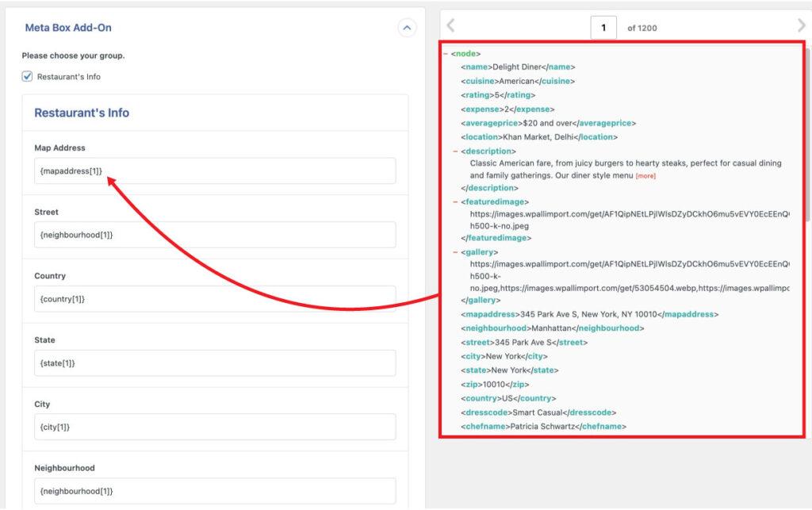Collapse the gallery XML element
This screenshot has height=510, width=812.
[456, 252]
